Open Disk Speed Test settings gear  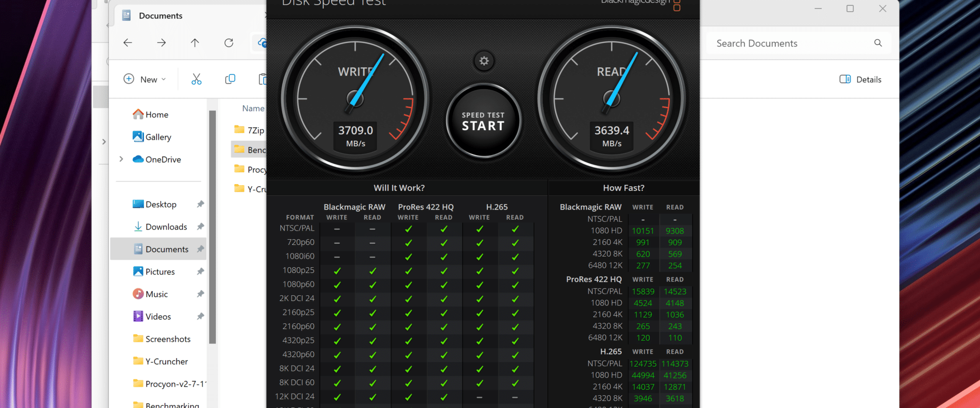click(484, 61)
